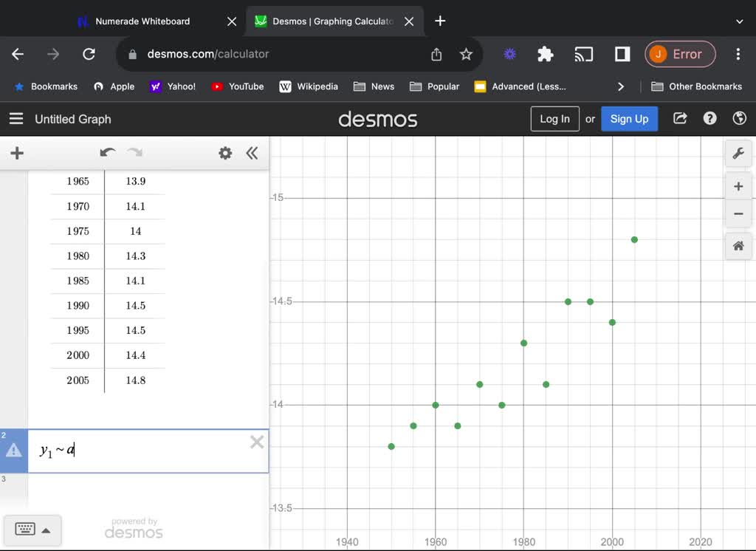Open the help question mark icon

709,118
